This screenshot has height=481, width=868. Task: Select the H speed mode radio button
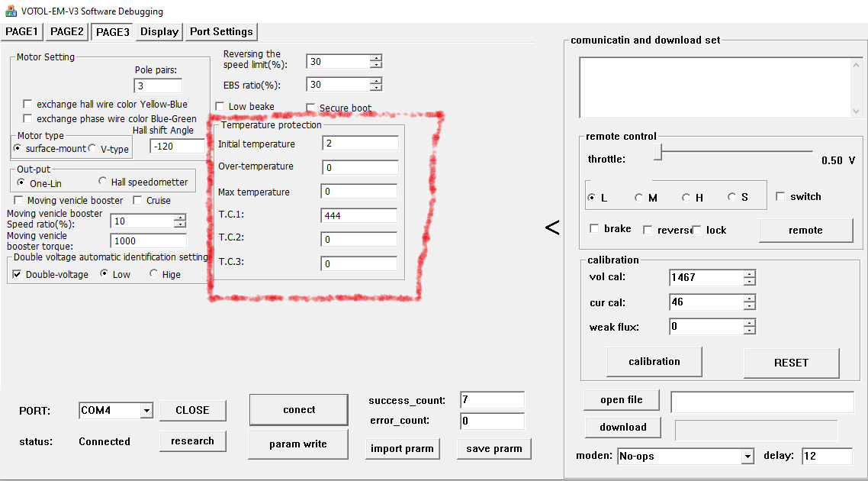[x=686, y=197]
